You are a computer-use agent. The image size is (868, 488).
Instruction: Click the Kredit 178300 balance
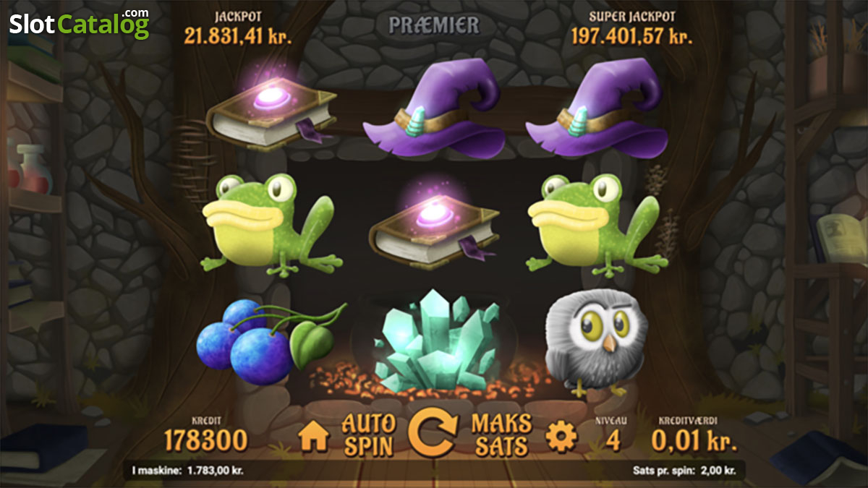click(x=205, y=440)
